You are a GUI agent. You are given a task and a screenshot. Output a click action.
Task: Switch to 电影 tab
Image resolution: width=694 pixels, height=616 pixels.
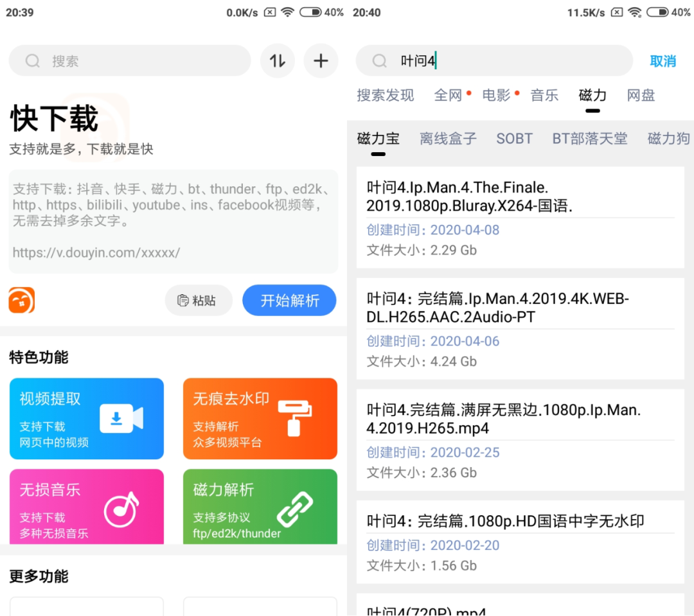click(496, 95)
